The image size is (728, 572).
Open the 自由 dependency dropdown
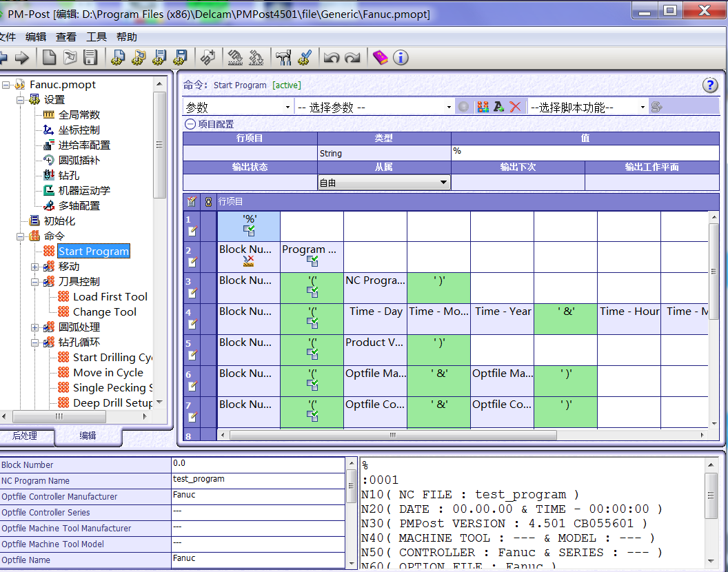pyautogui.click(x=384, y=183)
